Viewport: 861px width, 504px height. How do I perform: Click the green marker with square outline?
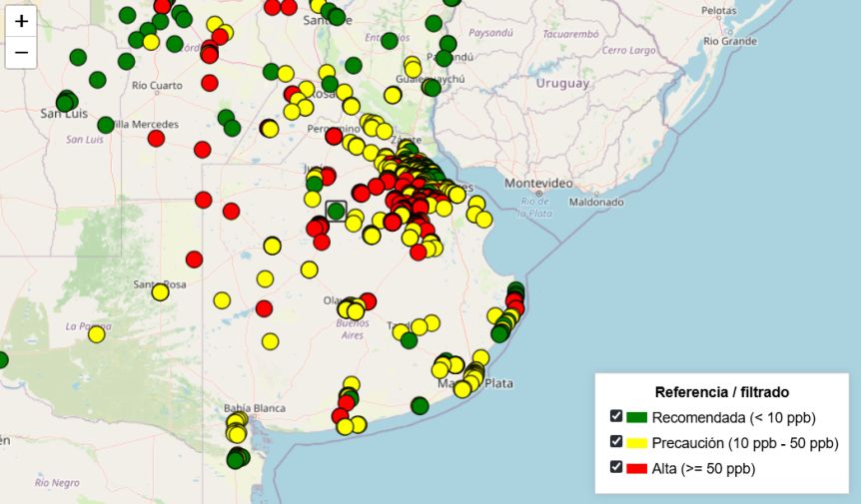click(x=336, y=210)
